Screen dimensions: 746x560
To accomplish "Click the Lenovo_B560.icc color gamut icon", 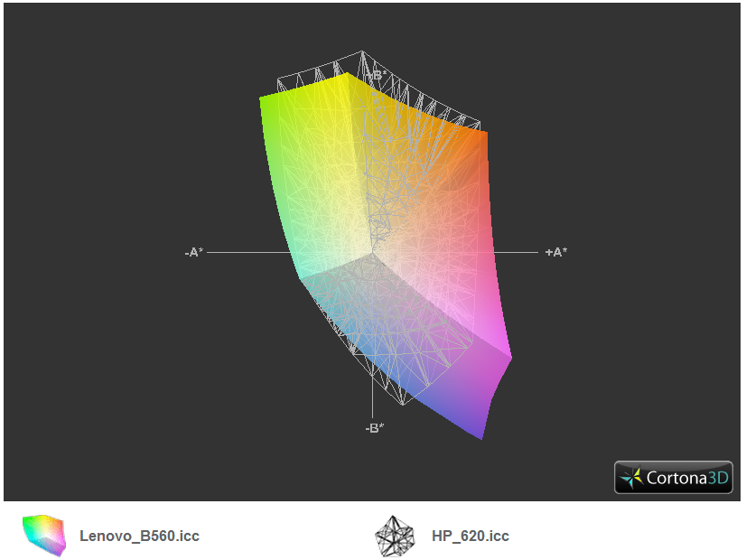I will click(x=43, y=536).
